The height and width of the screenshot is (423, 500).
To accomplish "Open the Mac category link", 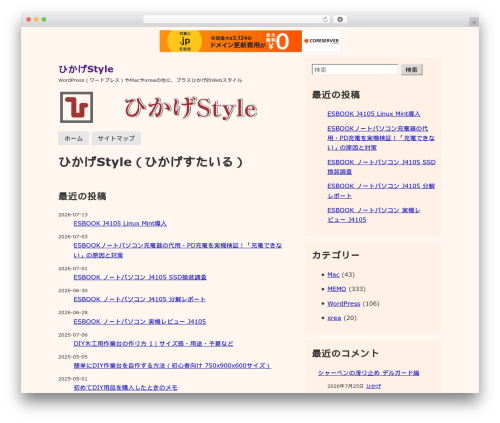I will 333,275.
